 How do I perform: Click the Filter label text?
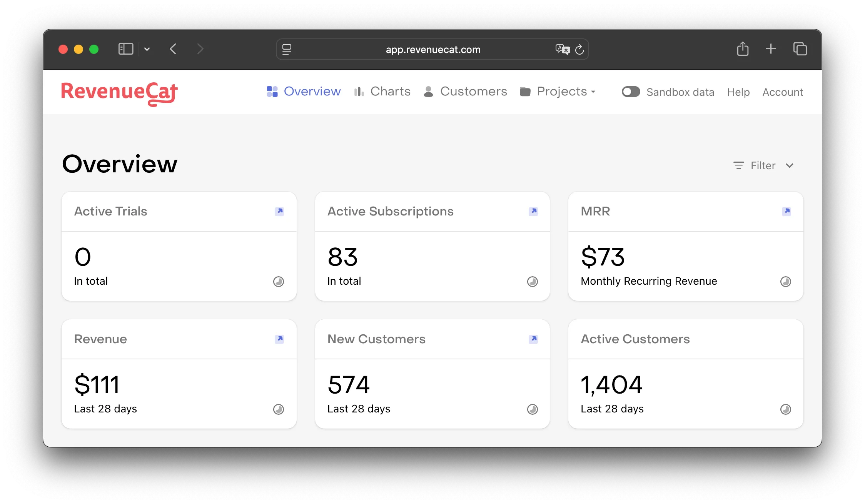pyautogui.click(x=763, y=165)
